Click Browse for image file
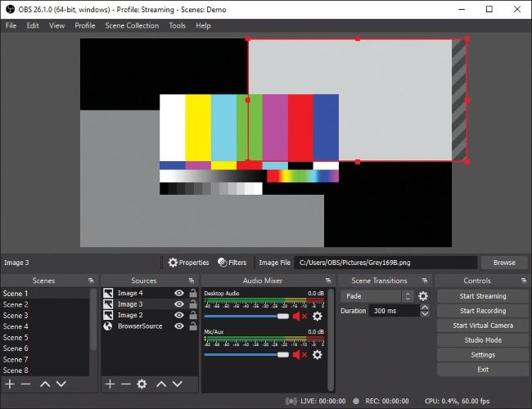The image size is (532, 409). tap(504, 263)
